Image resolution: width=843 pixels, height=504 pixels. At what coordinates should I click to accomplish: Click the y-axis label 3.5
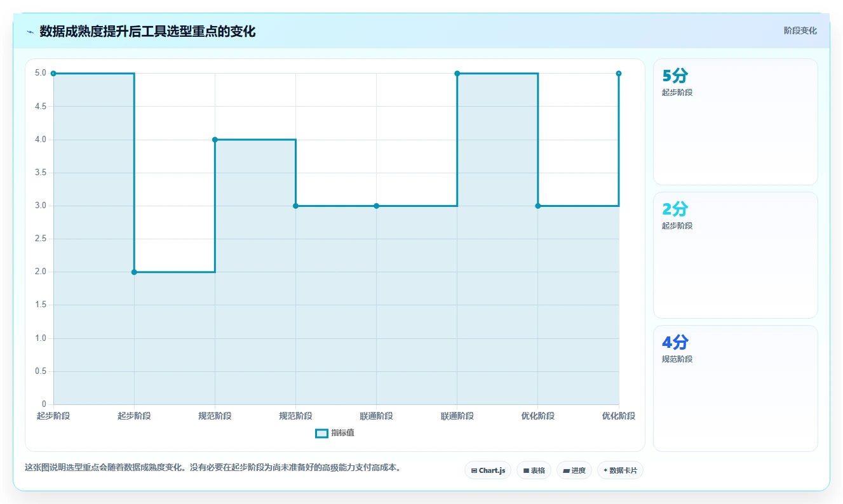pyautogui.click(x=41, y=173)
